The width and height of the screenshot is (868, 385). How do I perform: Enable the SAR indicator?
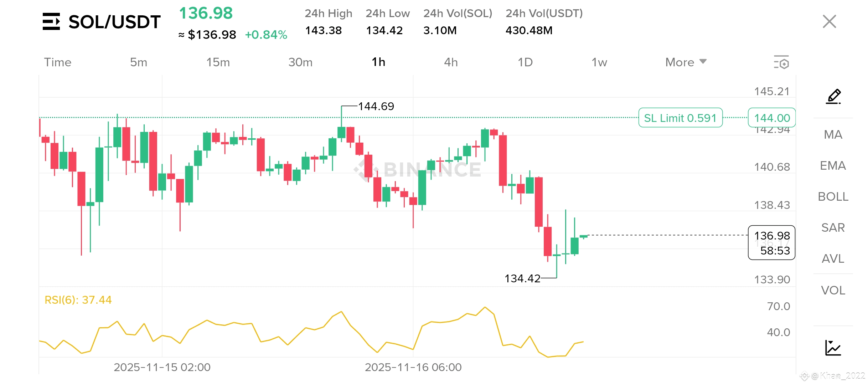click(x=833, y=228)
